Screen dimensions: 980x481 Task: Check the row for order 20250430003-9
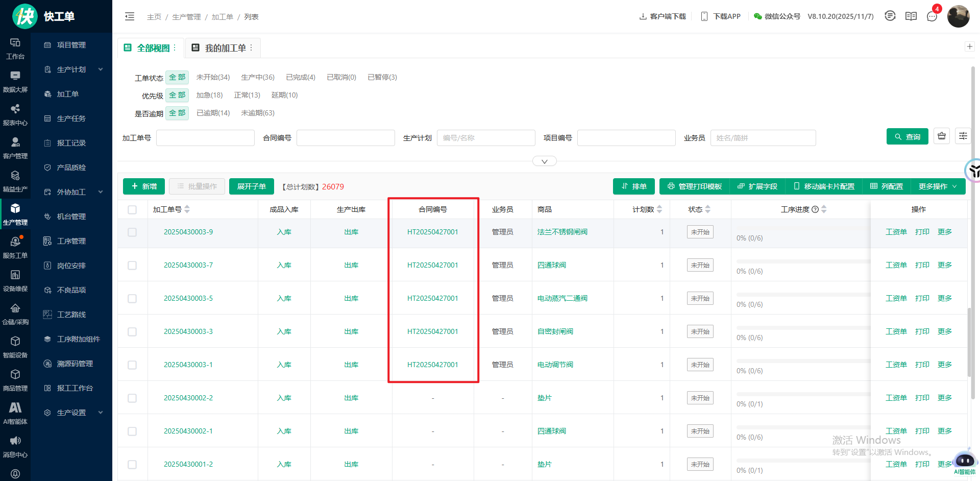click(132, 232)
